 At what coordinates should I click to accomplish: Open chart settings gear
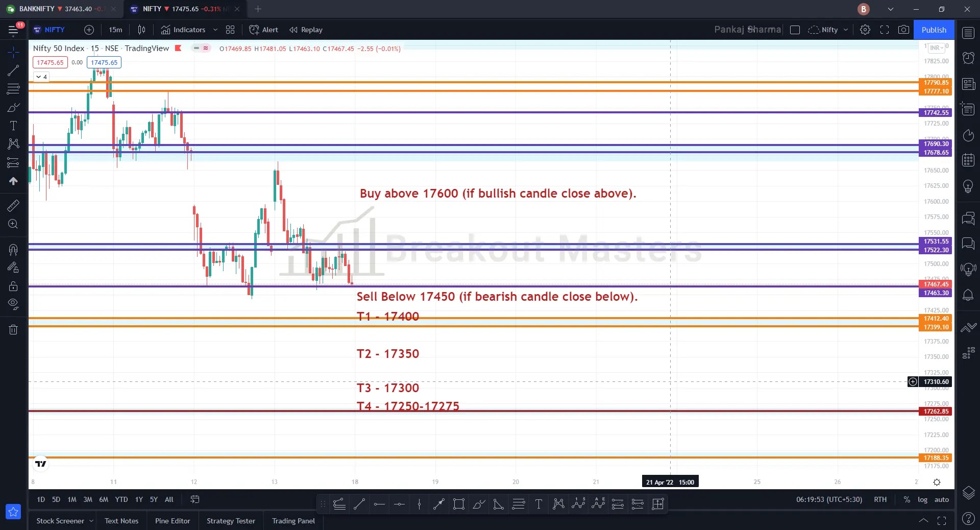click(865, 30)
